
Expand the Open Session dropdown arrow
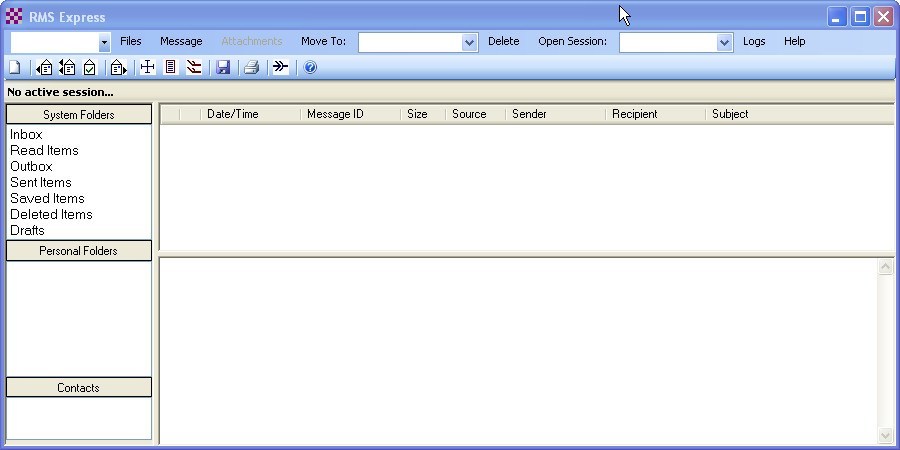point(724,42)
